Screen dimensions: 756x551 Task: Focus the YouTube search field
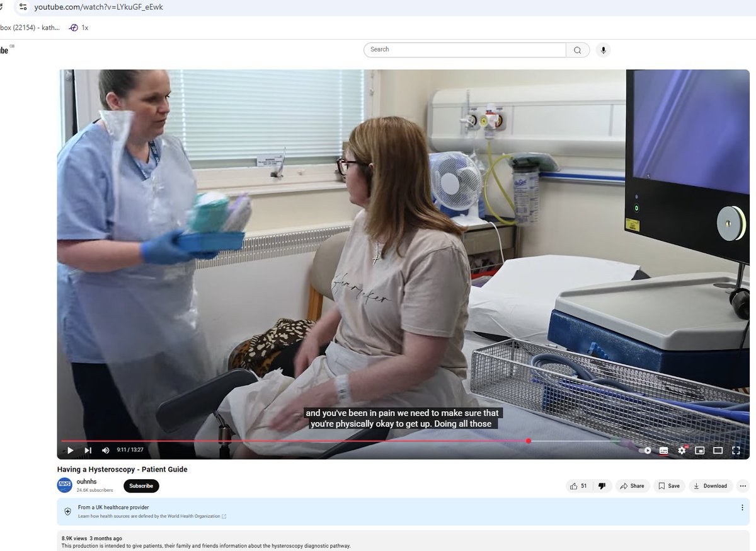coord(465,50)
